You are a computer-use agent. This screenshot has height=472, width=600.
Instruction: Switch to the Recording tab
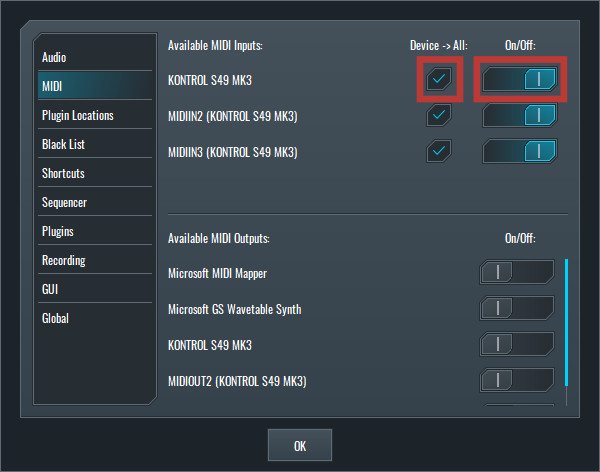pyautogui.click(x=95, y=260)
